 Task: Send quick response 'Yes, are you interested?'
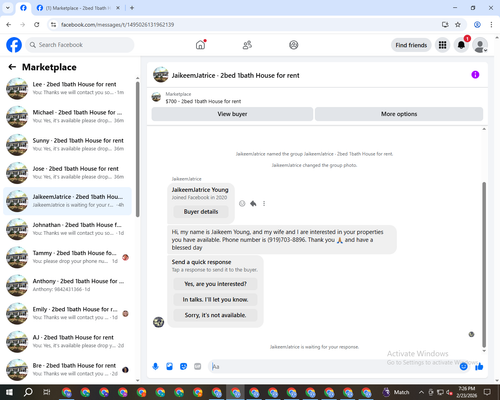coord(215,284)
